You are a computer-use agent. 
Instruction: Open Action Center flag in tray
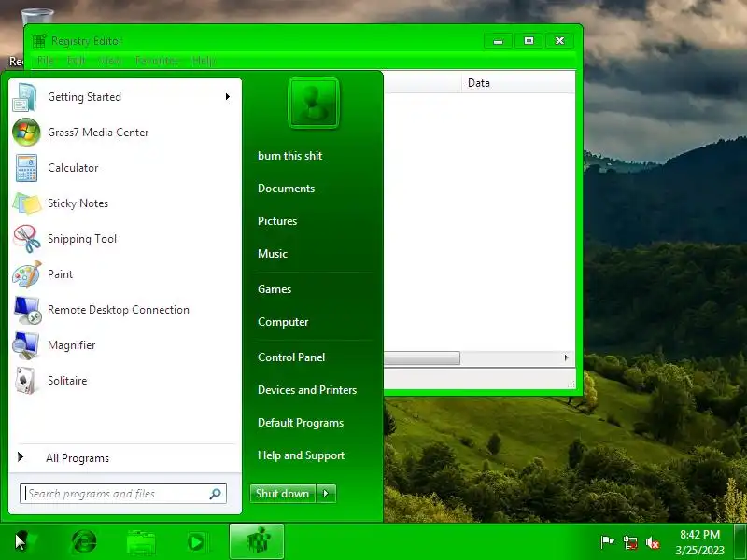607,542
